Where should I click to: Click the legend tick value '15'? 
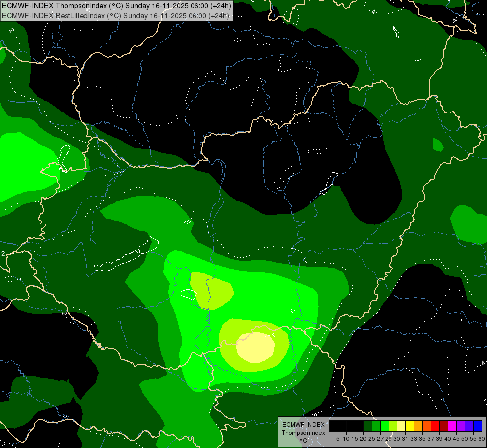[x=355, y=439]
